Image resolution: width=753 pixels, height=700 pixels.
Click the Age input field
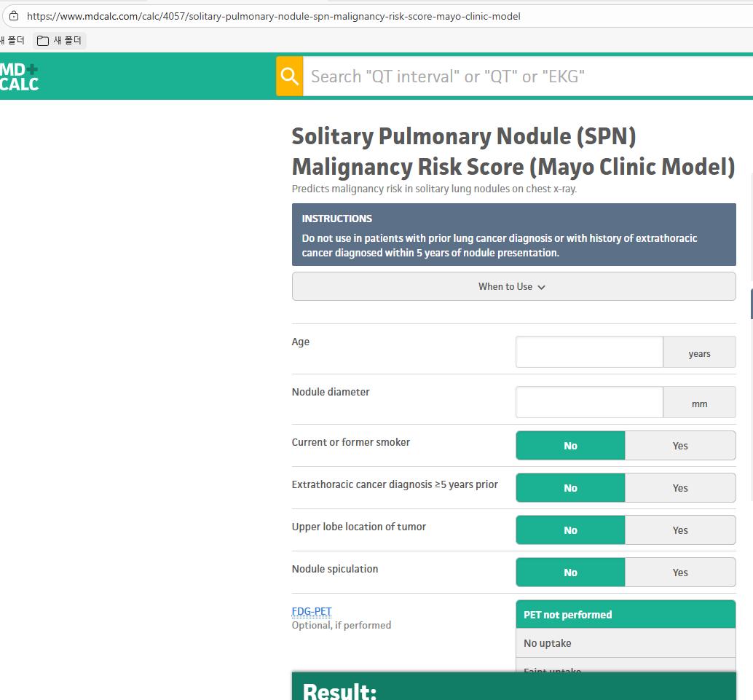[589, 353]
